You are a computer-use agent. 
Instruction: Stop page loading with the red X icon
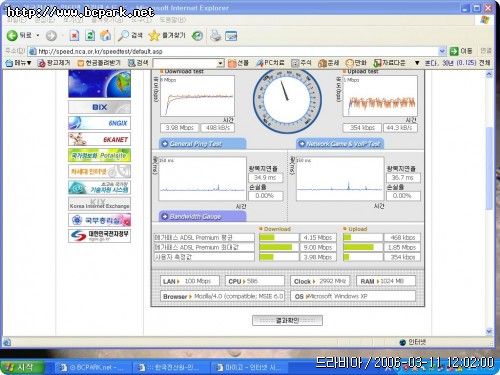click(74, 35)
